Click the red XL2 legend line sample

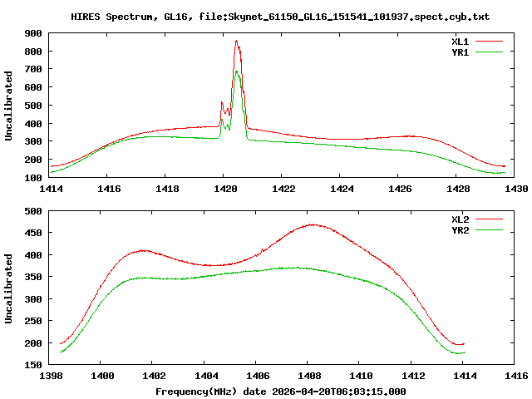click(489, 219)
